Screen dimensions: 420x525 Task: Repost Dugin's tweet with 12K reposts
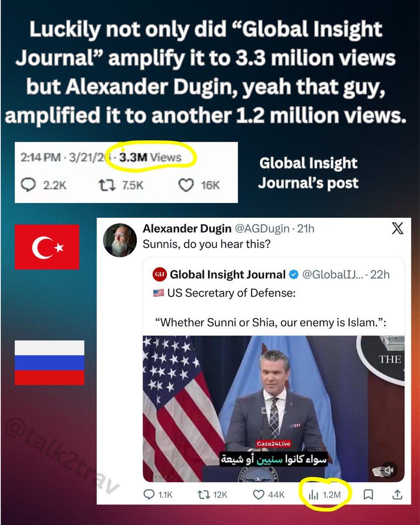pos(213,494)
